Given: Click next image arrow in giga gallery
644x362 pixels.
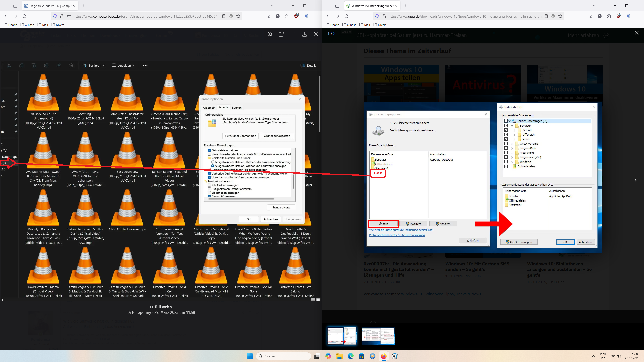Looking at the screenshot, I should pos(636,180).
